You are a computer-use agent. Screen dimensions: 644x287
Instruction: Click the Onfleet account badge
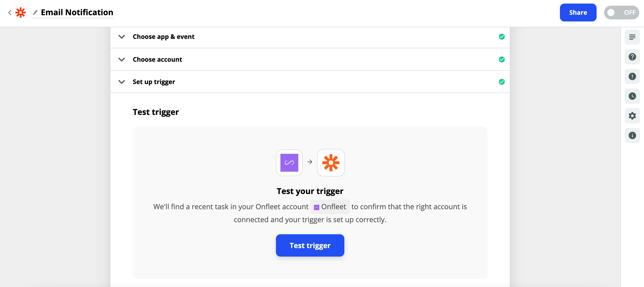tap(330, 207)
